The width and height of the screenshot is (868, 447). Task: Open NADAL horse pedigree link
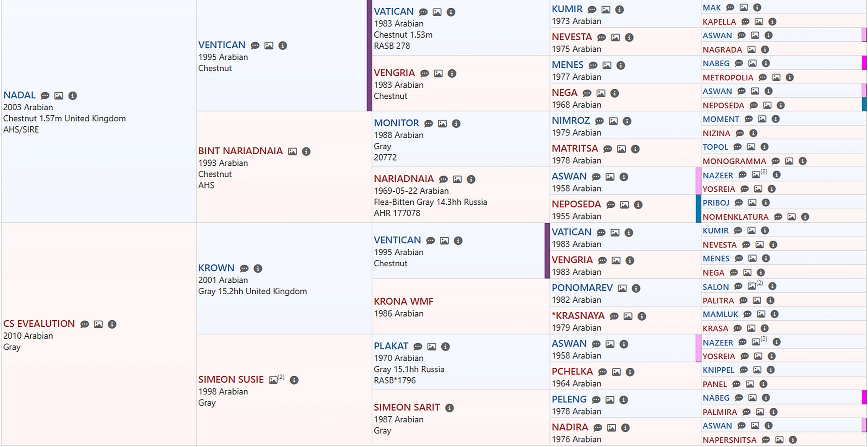tap(19, 95)
